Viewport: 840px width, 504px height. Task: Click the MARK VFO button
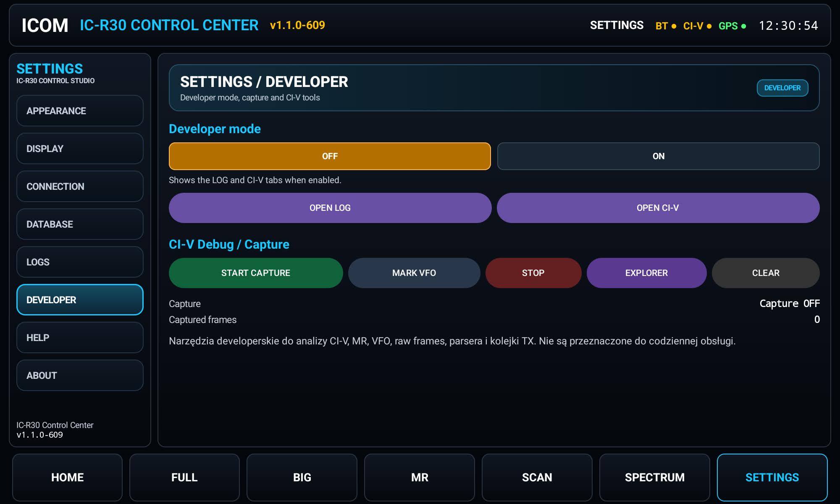[x=414, y=273]
